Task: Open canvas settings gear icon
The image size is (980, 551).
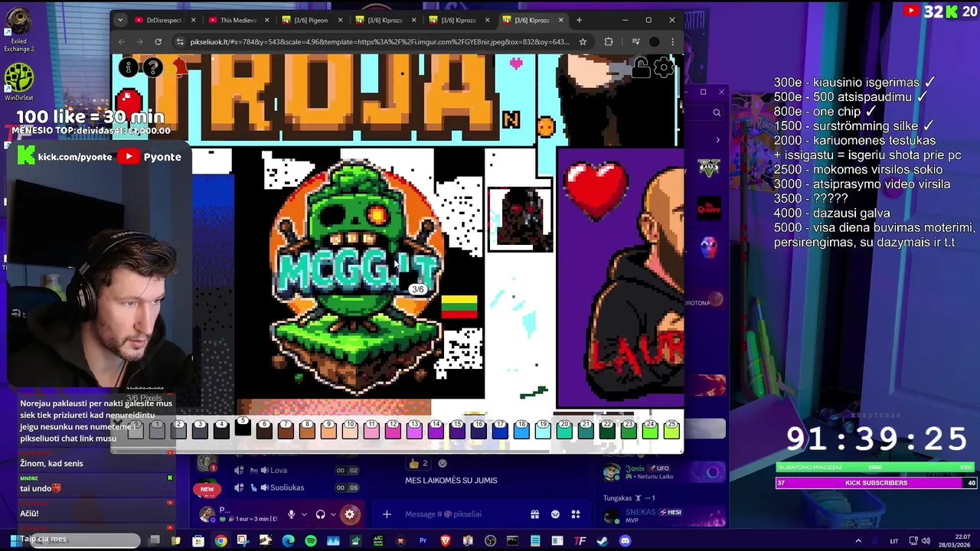Action: [x=664, y=68]
